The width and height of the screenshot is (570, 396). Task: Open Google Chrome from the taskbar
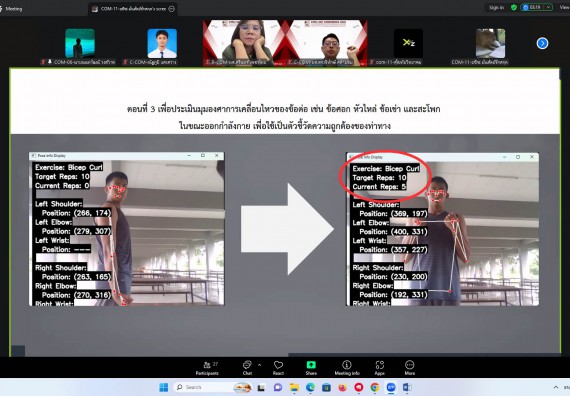click(x=375, y=388)
